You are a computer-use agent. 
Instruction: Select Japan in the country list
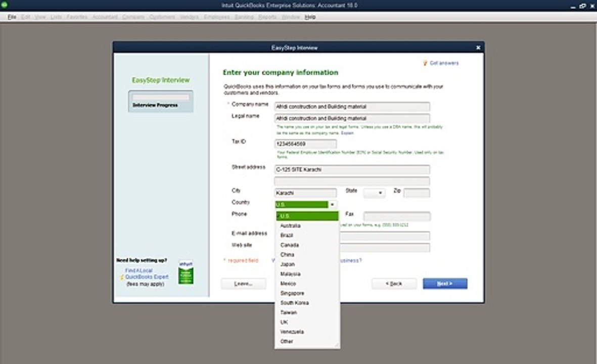307,264
